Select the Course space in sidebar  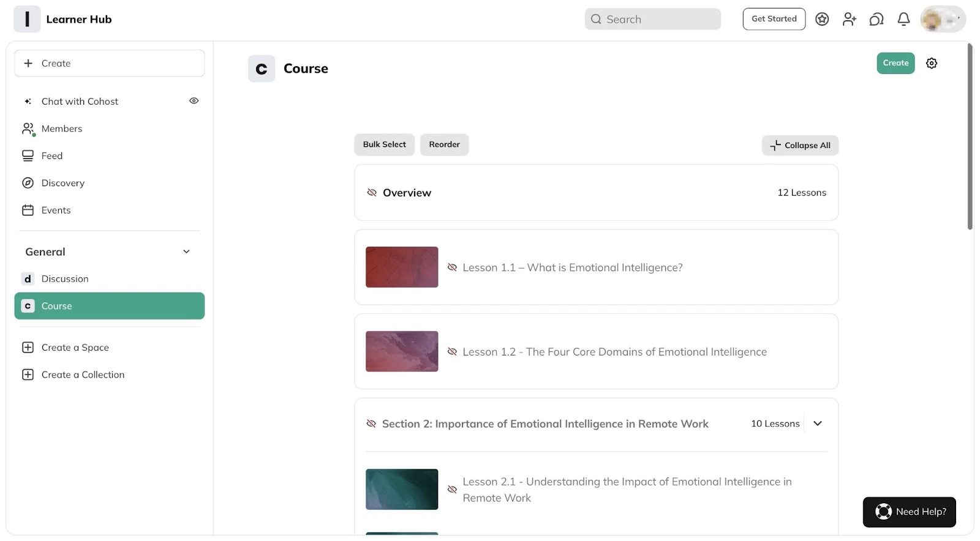click(110, 305)
